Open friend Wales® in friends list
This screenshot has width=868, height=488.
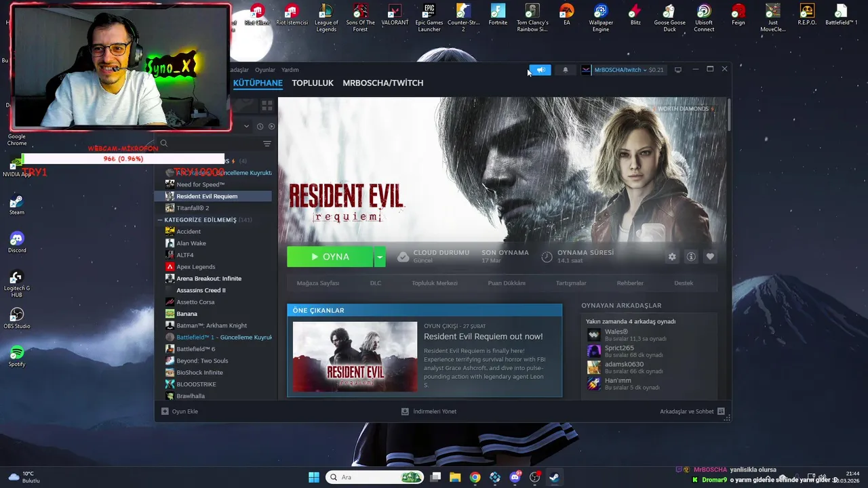pyautogui.click(x=616, y=331)
